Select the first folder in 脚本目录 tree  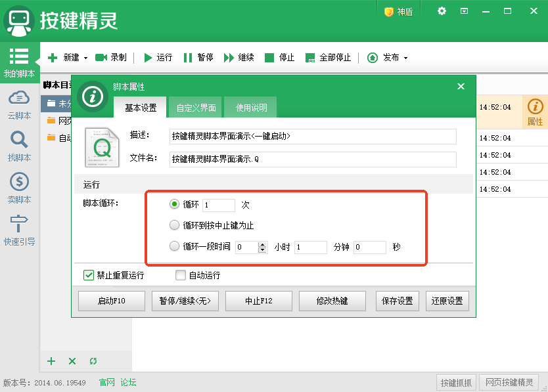point(56,103)
